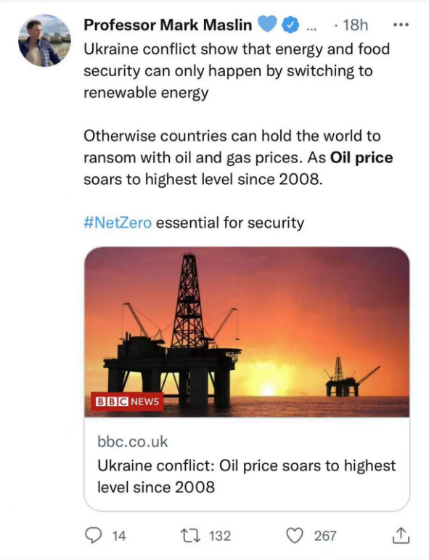This screenshot has height=560, width=429.
Task: Open the oil rig sunset image preview
Action: tap(247, 332)
